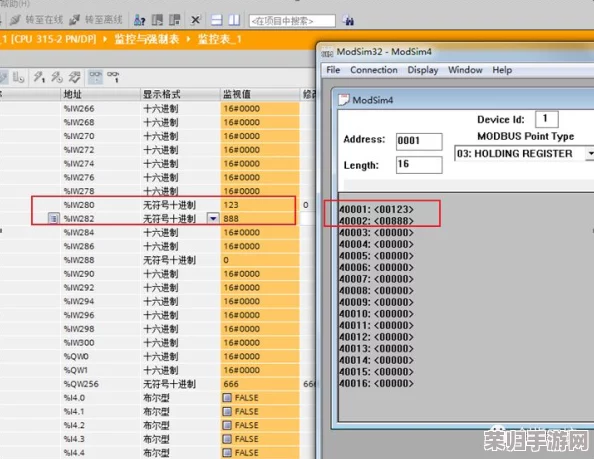Open the Display menu in ModSim32
The width and height of the screenshot is (594, 459).
[423, 70]
